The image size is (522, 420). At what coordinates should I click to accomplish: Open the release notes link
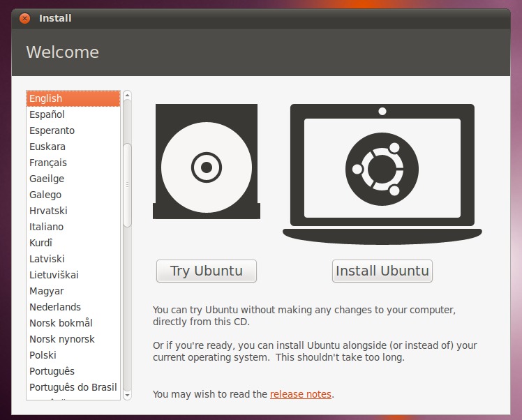click(x=301, y=394)
